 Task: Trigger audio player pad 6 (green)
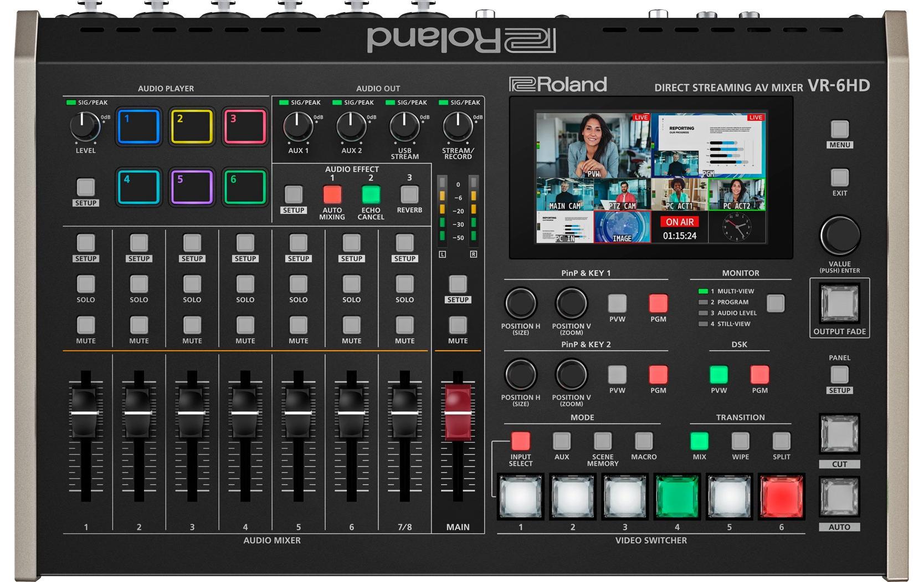click(x=245, y=187)
